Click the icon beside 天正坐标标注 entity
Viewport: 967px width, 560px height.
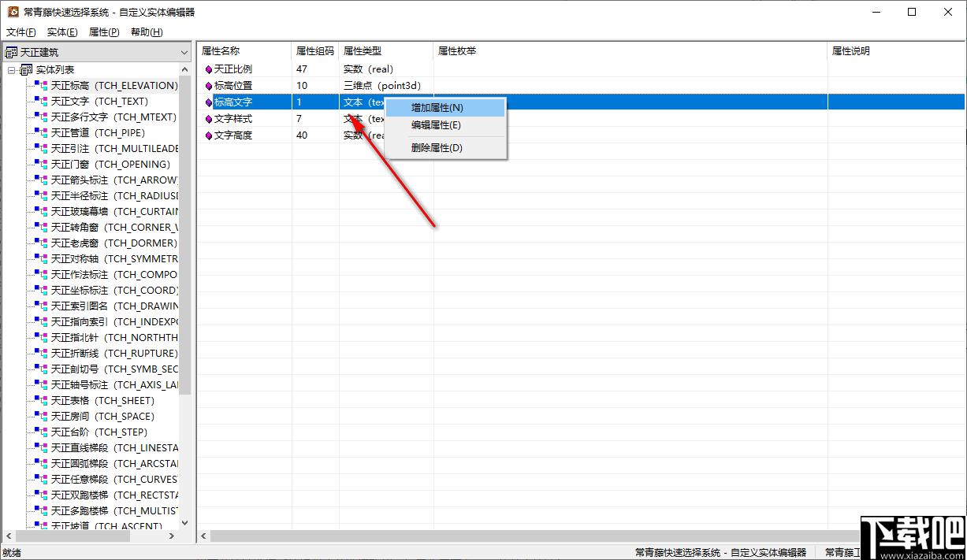tap(41, 290)
